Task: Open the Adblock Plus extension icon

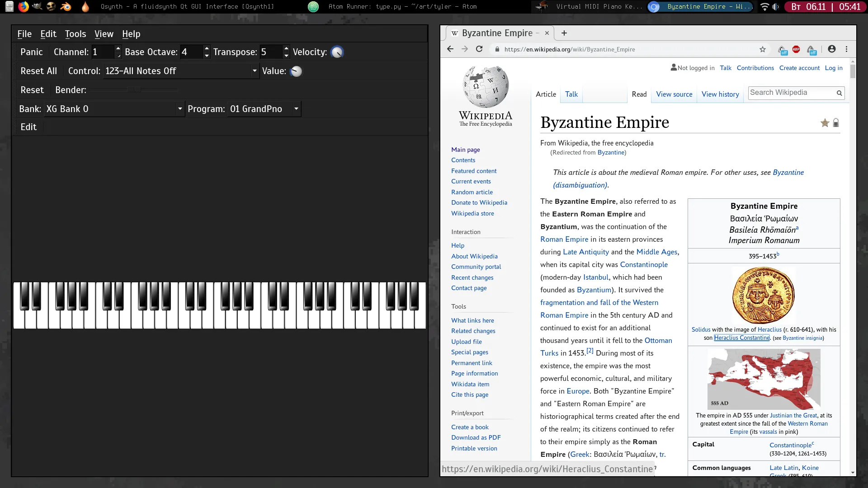Action: point(796,49)
